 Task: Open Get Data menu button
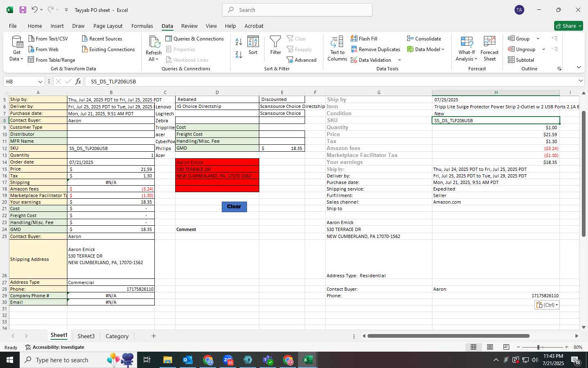pos(16,49)
